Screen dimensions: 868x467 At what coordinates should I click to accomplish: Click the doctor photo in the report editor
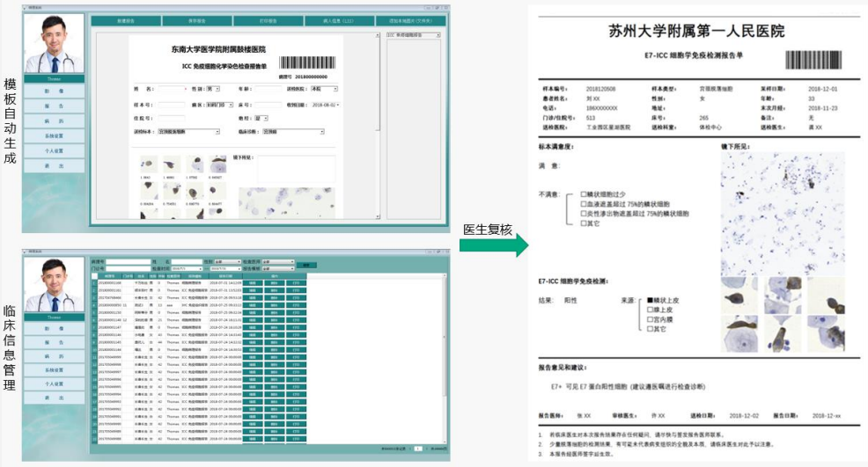(55, 44)
